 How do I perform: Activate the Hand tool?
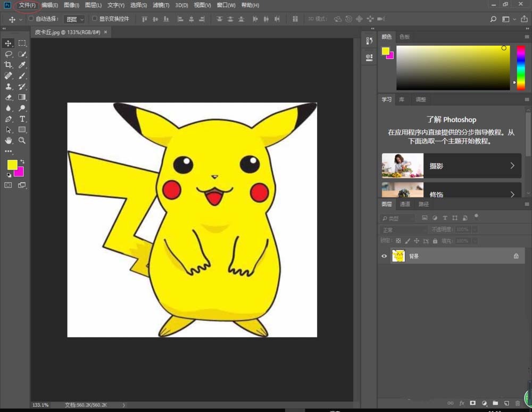click(9, 140)
